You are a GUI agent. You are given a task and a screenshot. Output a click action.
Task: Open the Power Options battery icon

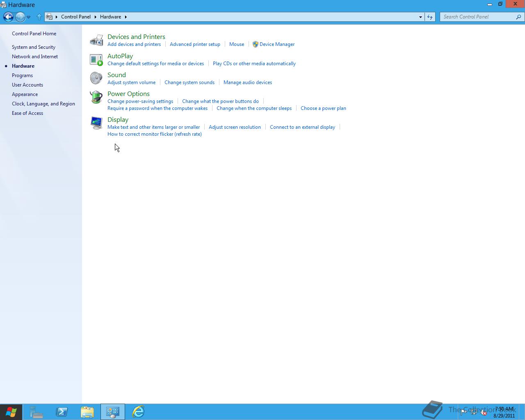[x=96, y=97]
